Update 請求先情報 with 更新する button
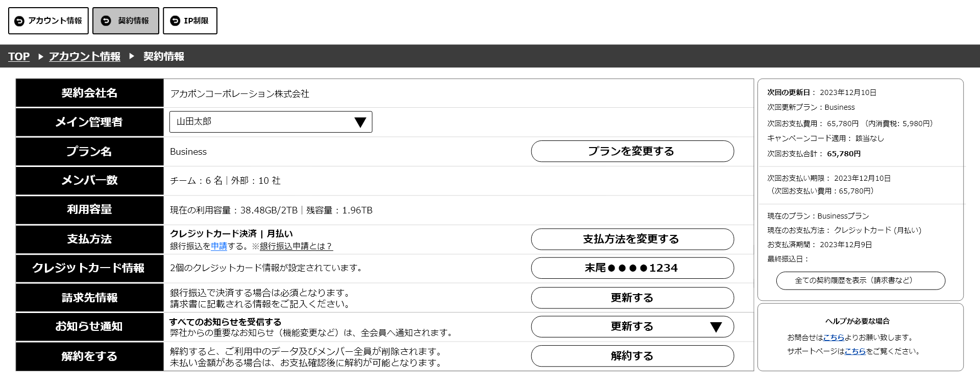The height and width of the screenshot is (385, 980). (x=632, y=298)
